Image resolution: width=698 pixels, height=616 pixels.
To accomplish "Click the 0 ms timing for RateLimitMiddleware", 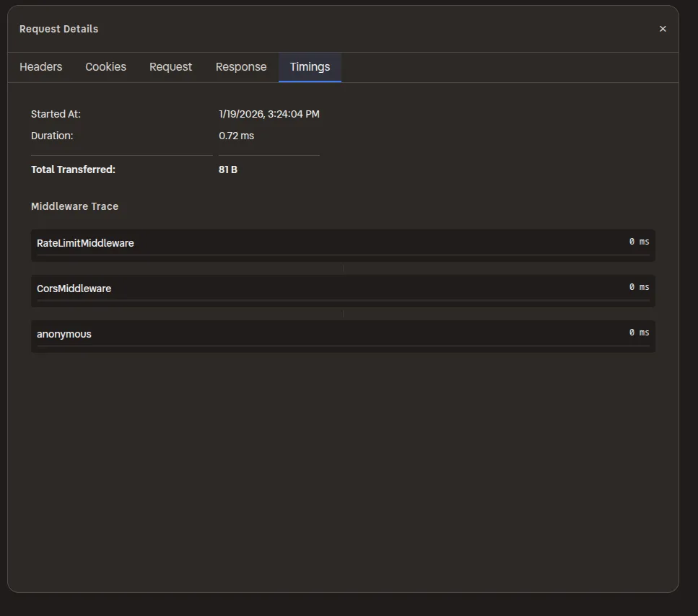I will [637, 242].
